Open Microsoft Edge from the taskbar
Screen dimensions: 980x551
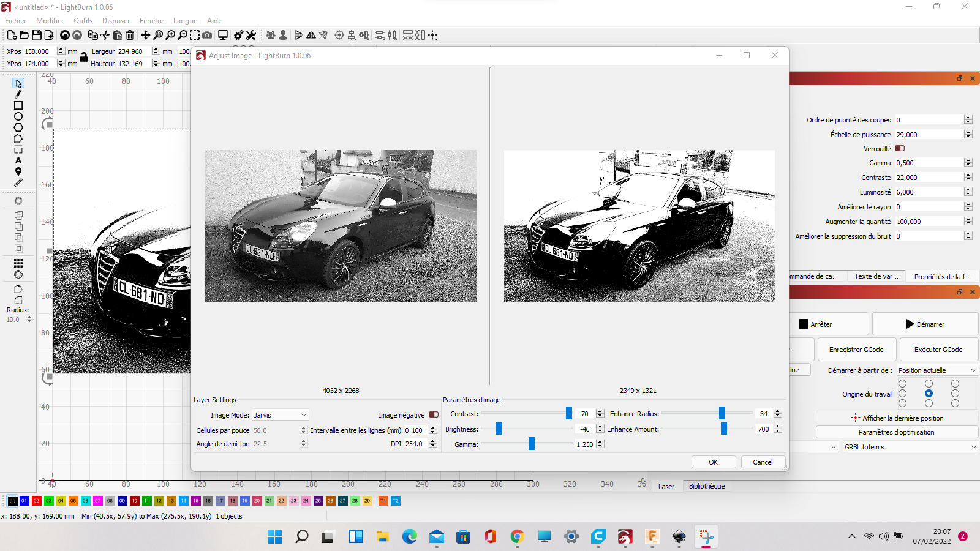pyautogui.click(x=410, y=537)
